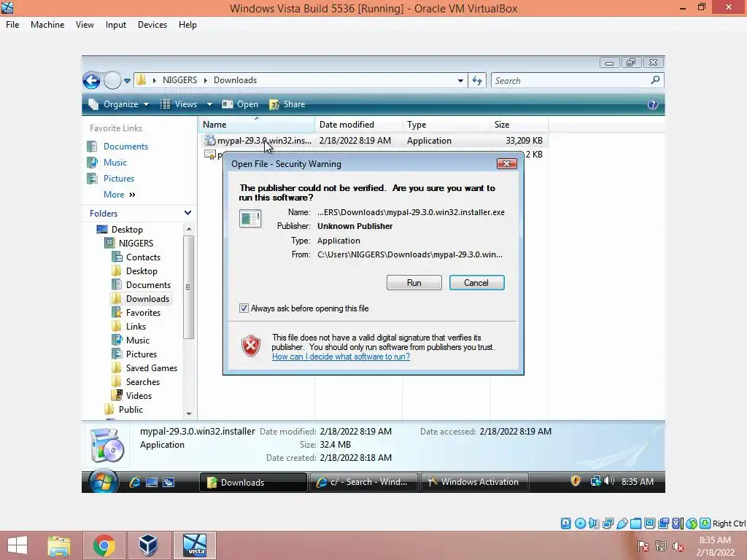
Task: Click folder tree scrollbar down arrow
Action: (x=189, y=414)
